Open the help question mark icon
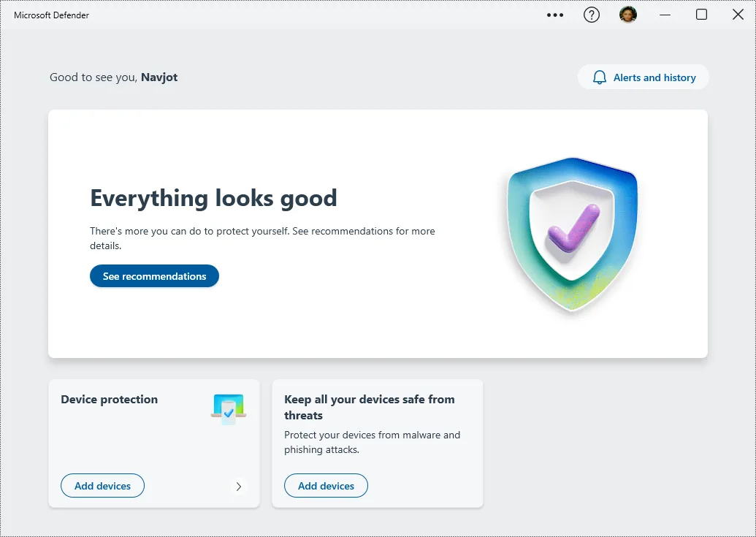The height and width of the screenshot is (537, 756). point(592,15)
